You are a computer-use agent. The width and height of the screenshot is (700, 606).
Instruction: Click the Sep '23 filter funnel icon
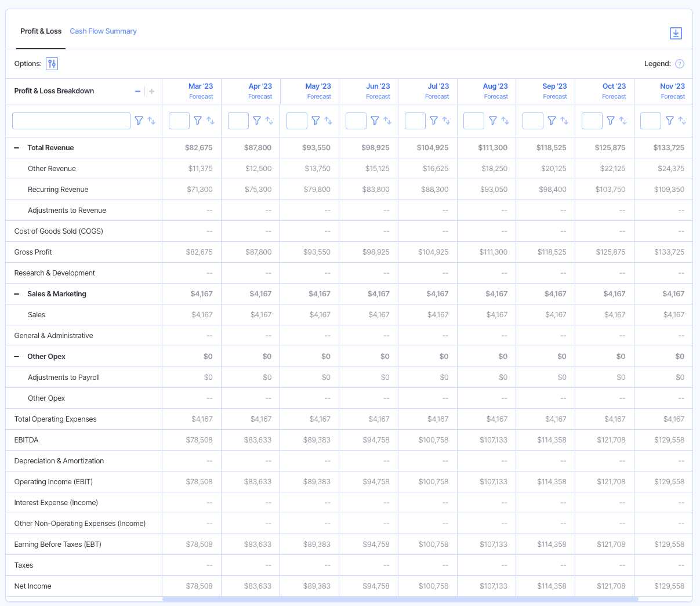coord(552,121)
